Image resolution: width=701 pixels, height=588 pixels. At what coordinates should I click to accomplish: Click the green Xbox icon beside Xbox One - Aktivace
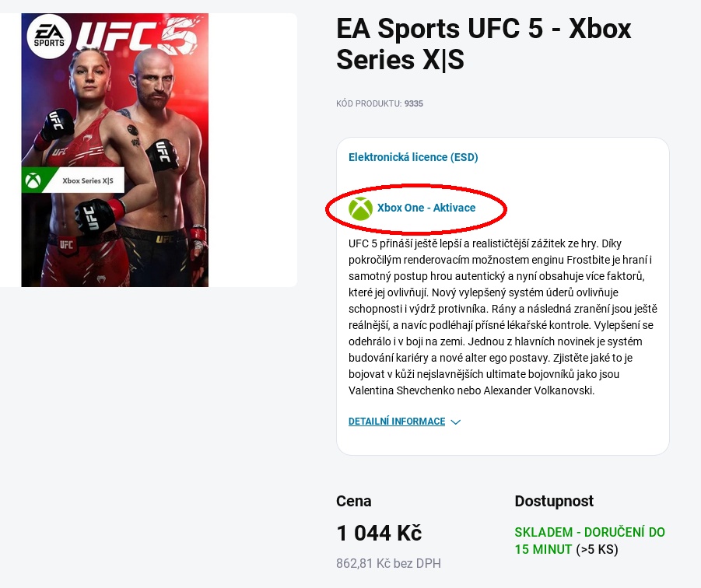coord(360,208)
